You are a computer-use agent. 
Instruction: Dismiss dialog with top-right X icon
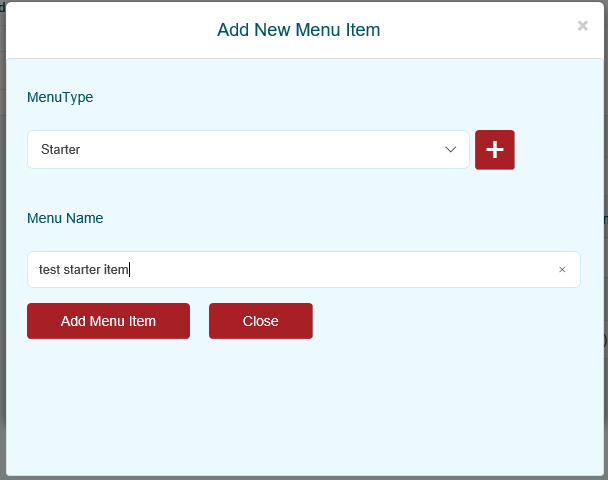[583, 26]
